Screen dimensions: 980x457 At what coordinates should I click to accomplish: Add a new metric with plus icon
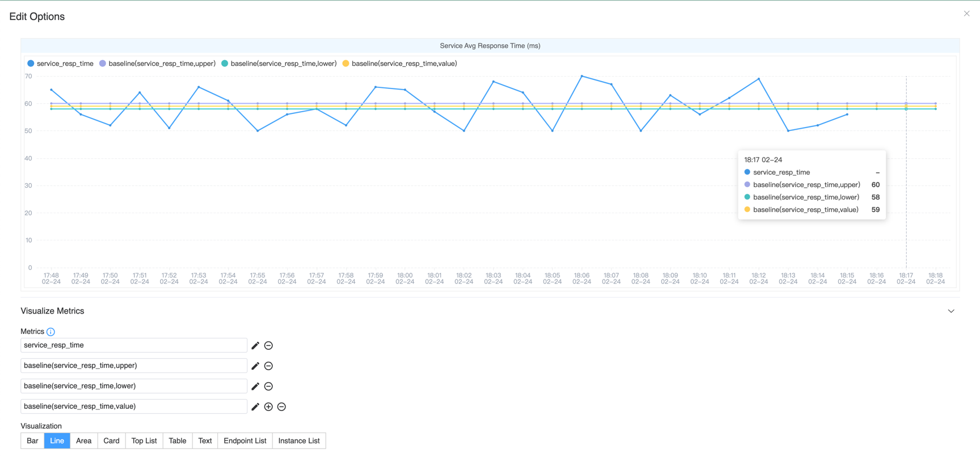(268, 407)
